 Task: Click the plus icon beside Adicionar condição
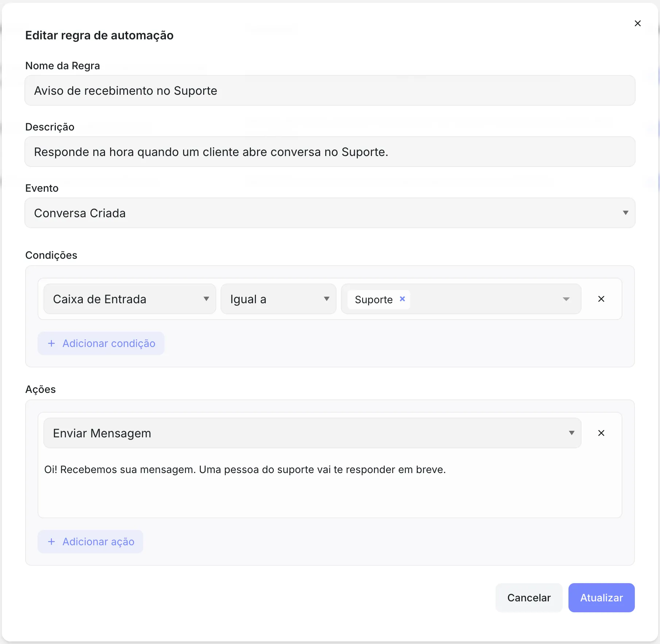(x=51, y=343)
